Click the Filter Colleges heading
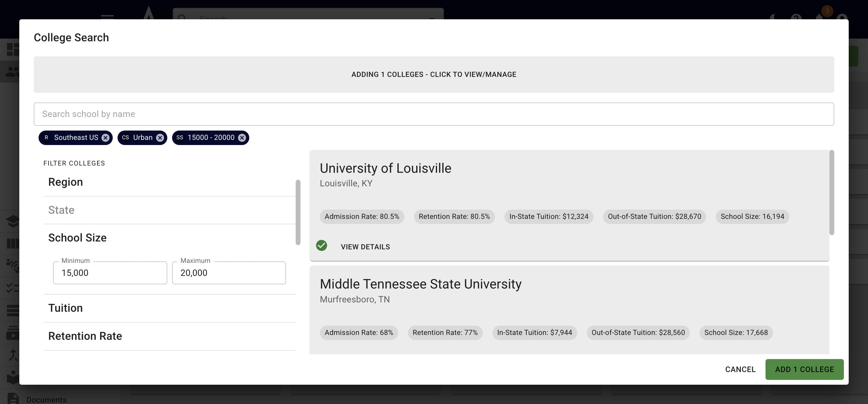Screen dimensions: 868x404 [x=74, y=163]
